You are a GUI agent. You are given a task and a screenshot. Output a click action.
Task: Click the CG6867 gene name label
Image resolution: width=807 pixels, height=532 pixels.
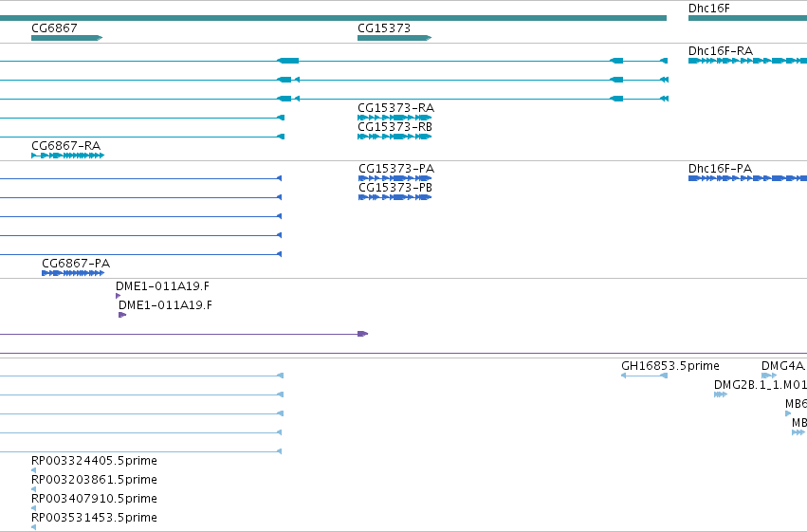click(54, 28)
